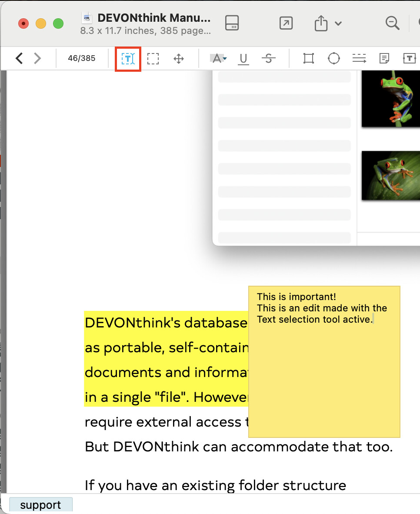Add a note annotation

coord(384,59)
